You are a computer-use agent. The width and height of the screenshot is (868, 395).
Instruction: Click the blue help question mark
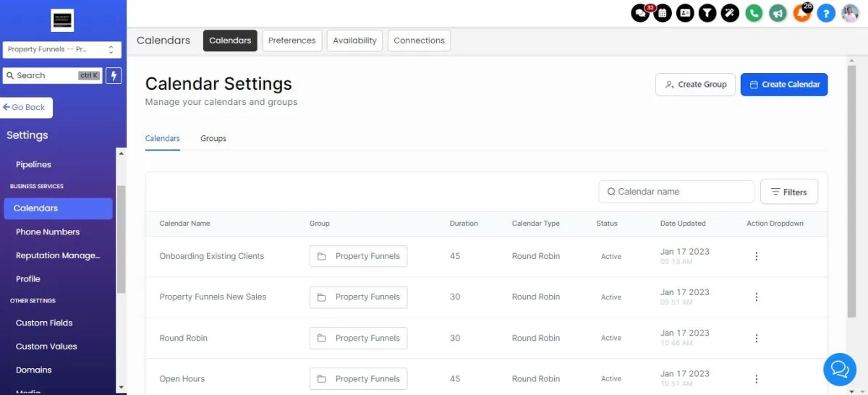pyautogui.click(x=826, y=13)
